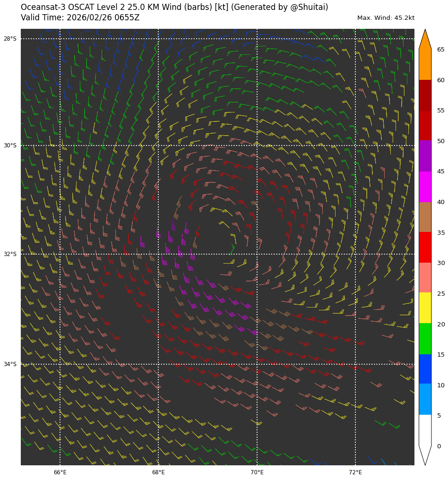Click the 32°S latitude axis label
Viewport: 448px width, 479px height.
(x=10, y=254)
